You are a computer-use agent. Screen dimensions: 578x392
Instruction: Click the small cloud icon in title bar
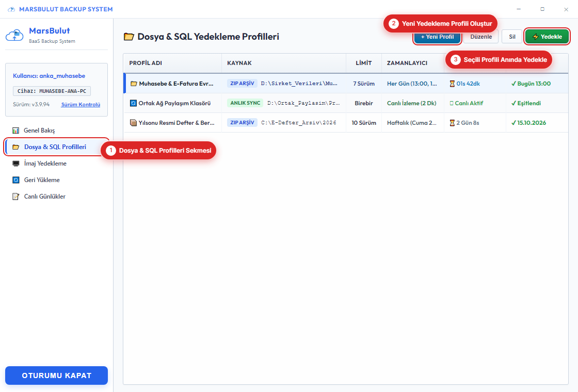pos(11,9)
